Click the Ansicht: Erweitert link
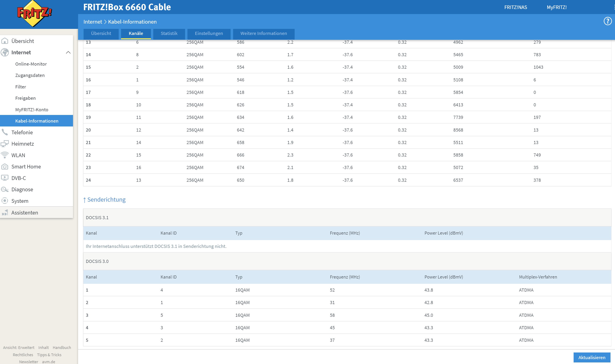The image size is (615, 364). 19,348
